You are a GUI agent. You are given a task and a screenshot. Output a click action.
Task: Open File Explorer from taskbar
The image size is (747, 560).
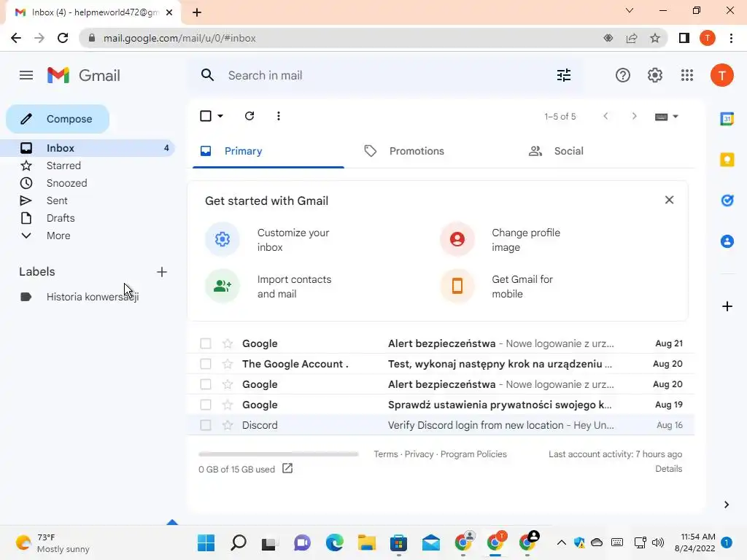[367, 542]
